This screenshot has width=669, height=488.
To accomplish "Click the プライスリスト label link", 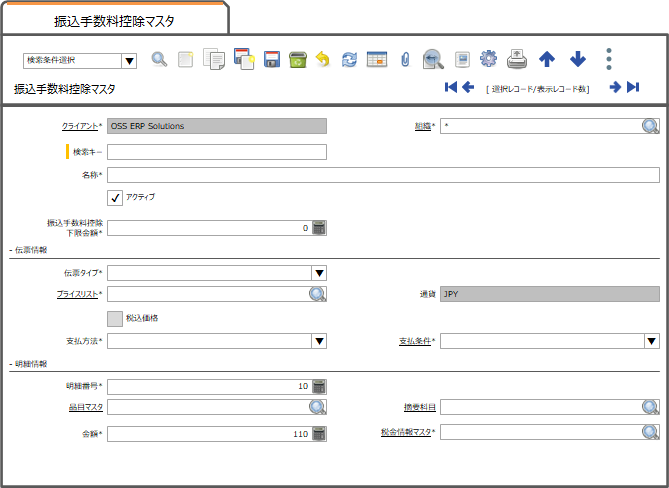I will [78, 294].
